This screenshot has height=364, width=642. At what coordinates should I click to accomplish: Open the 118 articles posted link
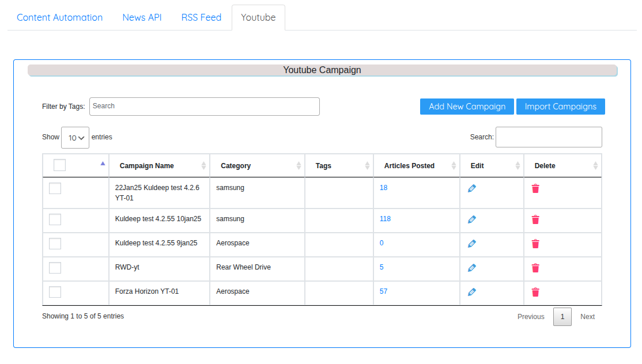pos(385,219)
